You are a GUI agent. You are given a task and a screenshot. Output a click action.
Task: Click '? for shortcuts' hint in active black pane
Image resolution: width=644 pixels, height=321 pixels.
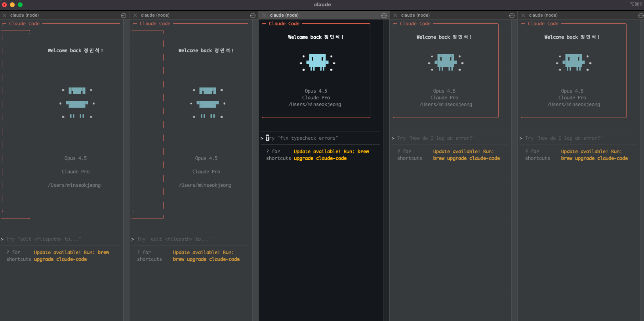[x=278, y=155]
